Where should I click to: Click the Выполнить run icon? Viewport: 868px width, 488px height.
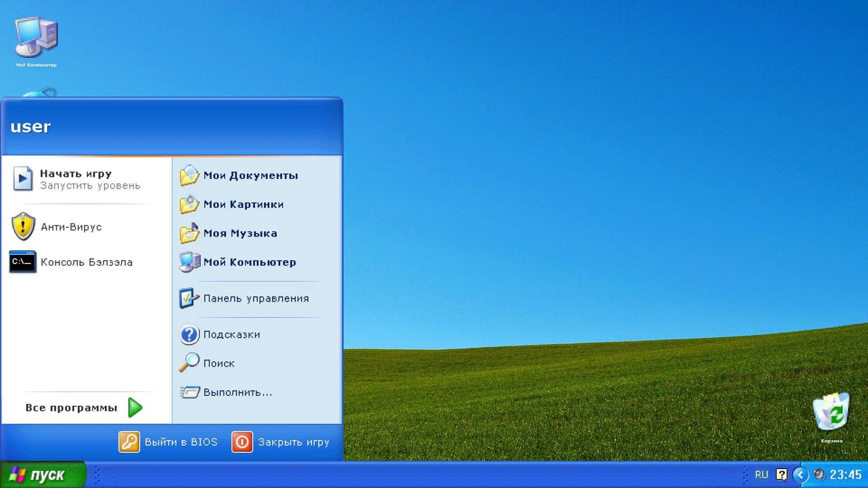click(x=190, y=392)
